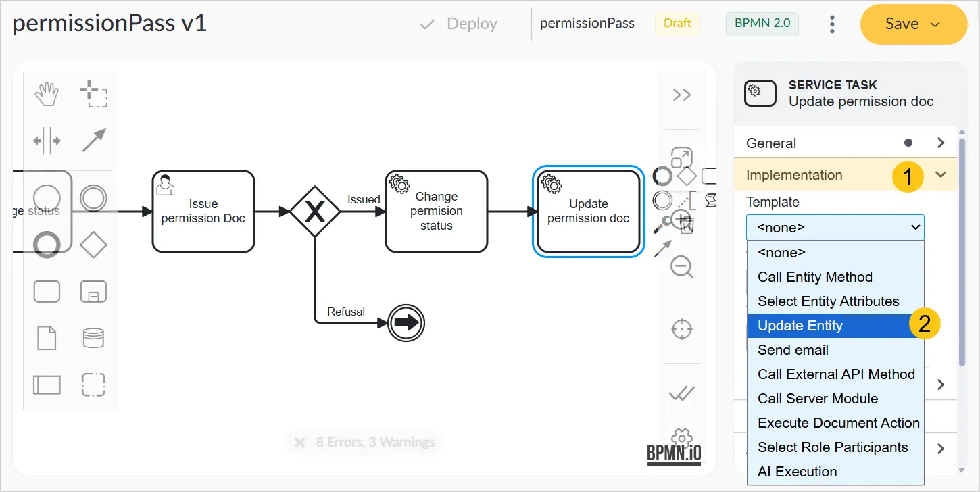Viewport: 980px width, 492px height.
Task: Choose Call External API Method template
Action: click(835, 374)
